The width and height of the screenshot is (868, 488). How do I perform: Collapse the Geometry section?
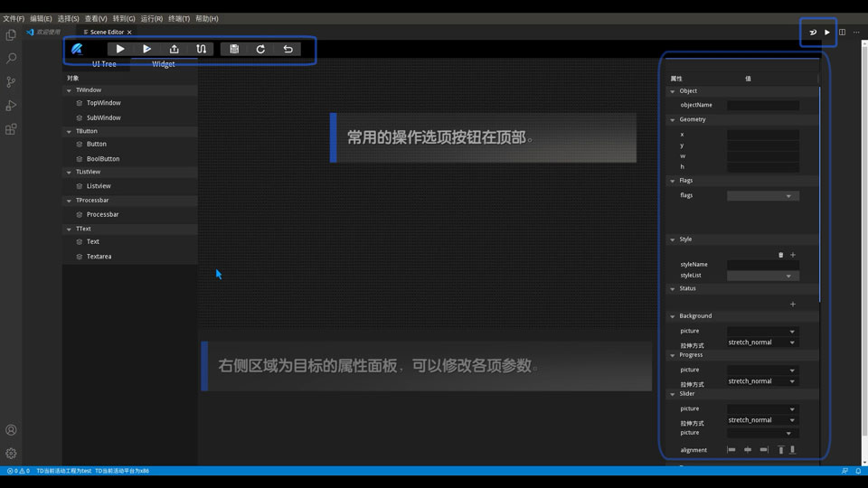coord(673,119)
